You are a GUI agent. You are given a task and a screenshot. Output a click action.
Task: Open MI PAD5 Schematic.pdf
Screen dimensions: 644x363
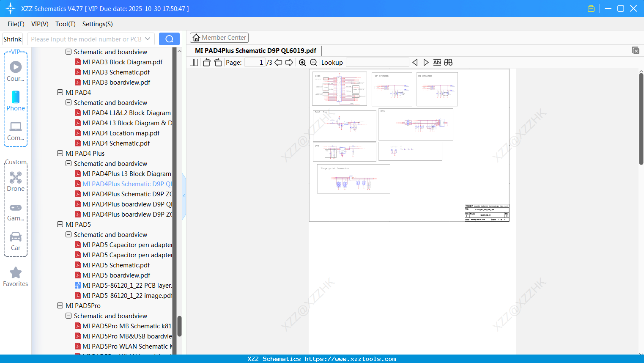(116, 265)
